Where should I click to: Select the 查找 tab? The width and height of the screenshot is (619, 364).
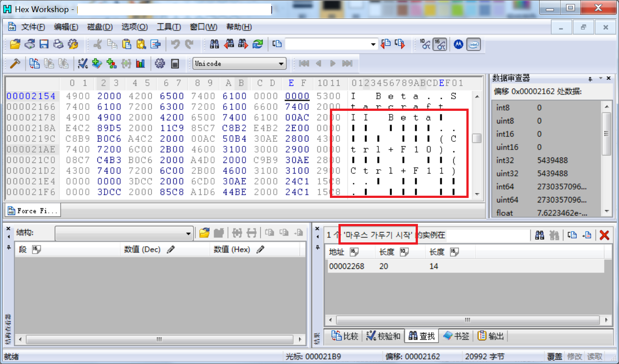click(421, 336)
